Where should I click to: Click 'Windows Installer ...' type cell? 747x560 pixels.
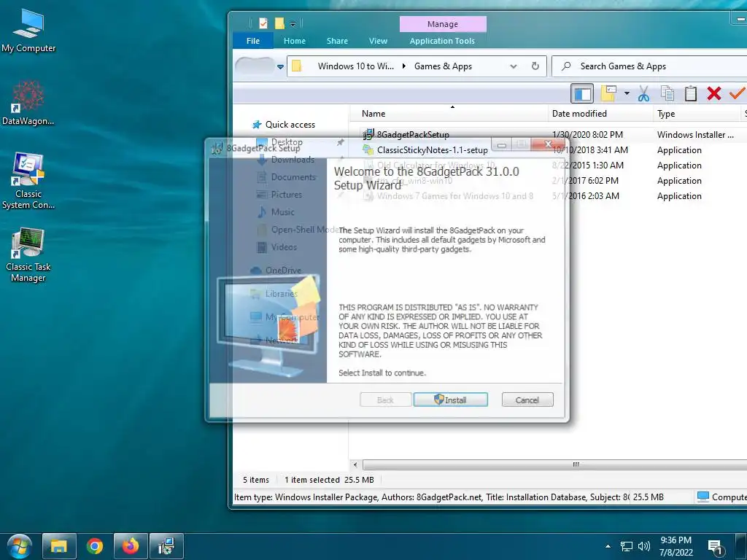point(695,135)
